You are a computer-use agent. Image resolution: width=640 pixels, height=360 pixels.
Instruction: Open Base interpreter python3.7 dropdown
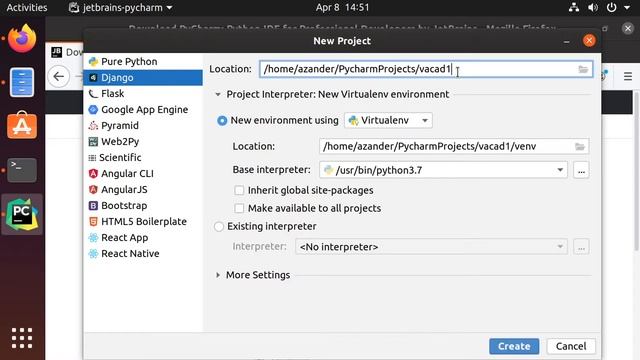point(443,170)
